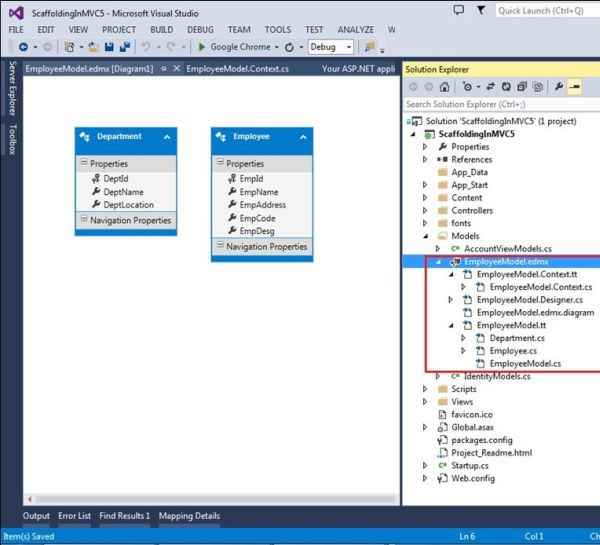600x545 pixels.
Task: Click the Save icon in toolbar
Action: 109,47
